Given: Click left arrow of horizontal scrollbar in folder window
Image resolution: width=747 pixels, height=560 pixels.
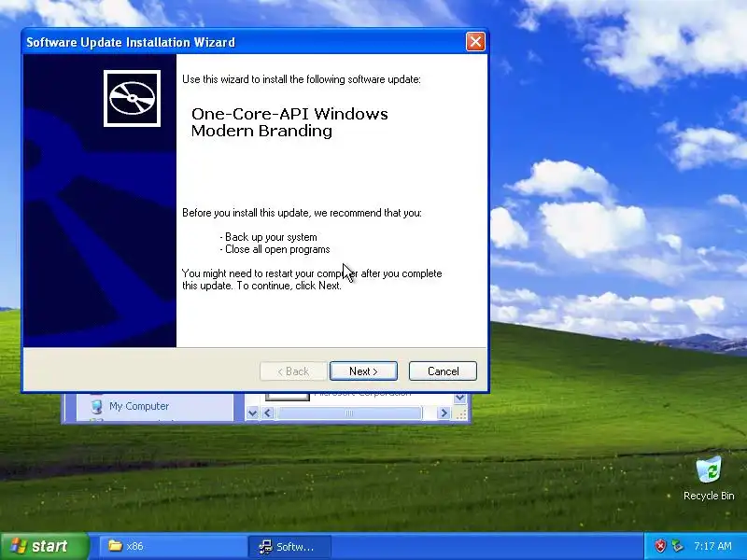Looking at the screenshot, I should coord(268,413).
